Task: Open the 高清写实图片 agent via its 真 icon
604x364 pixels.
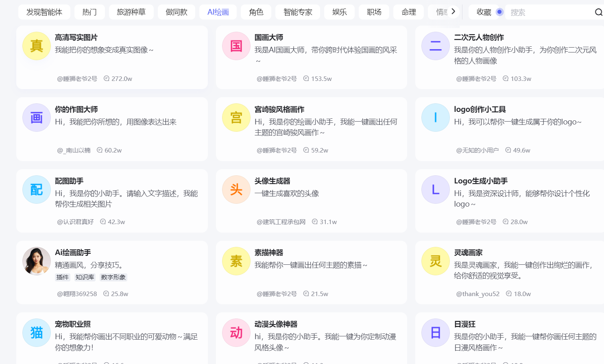Action: (x=36, y=46)
